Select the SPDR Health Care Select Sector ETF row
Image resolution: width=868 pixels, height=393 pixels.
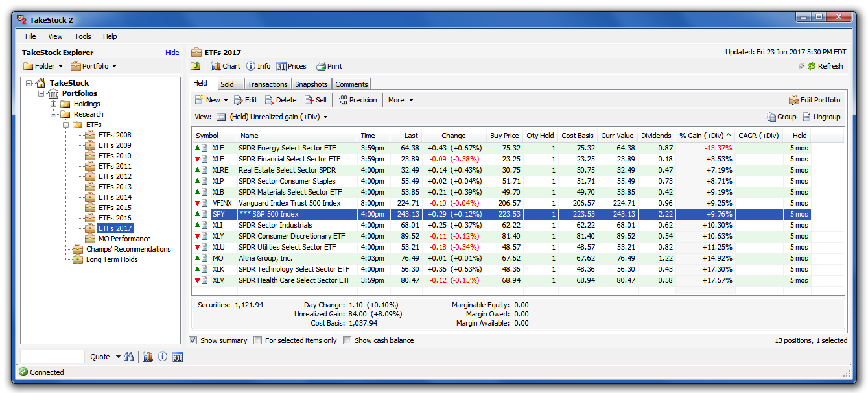502,280
